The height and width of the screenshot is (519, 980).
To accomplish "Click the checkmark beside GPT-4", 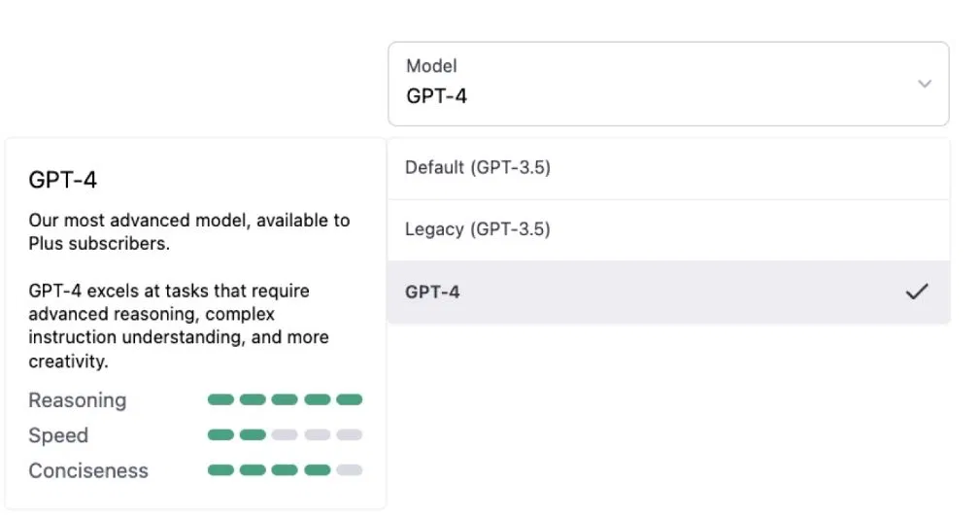I will [x=916, y=292].
